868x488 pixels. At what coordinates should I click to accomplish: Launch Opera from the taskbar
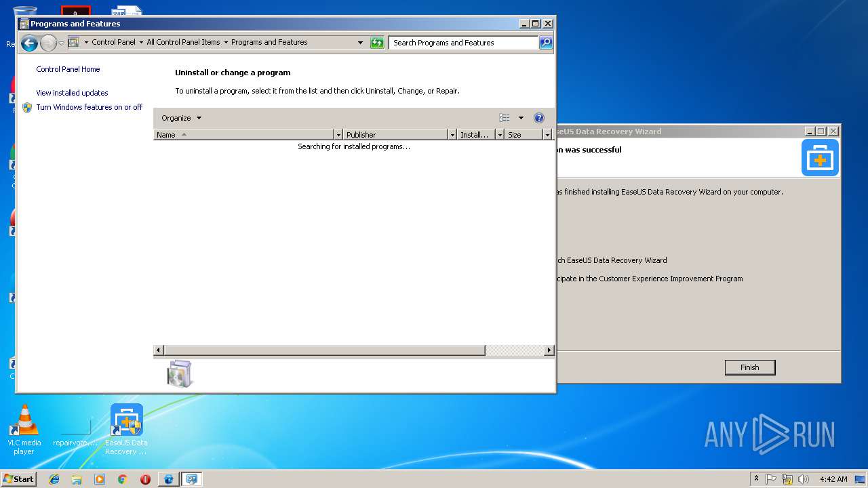click(x=145, y=479)
